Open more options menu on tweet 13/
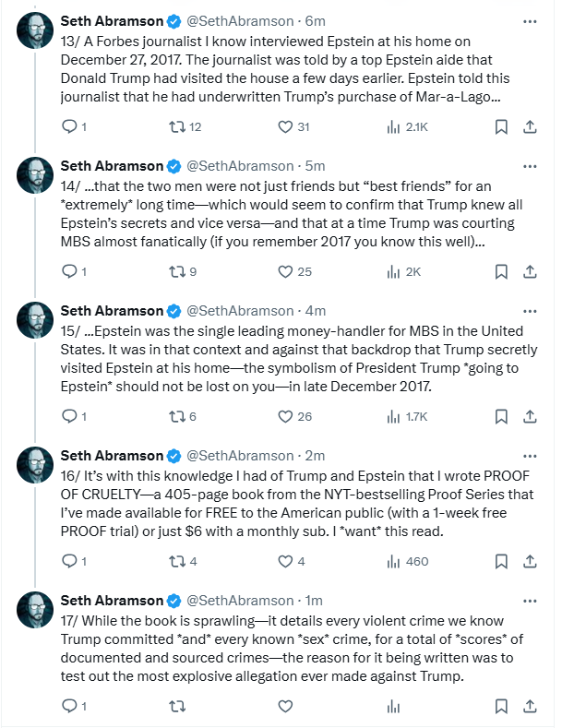 click(x=530, y=20)
